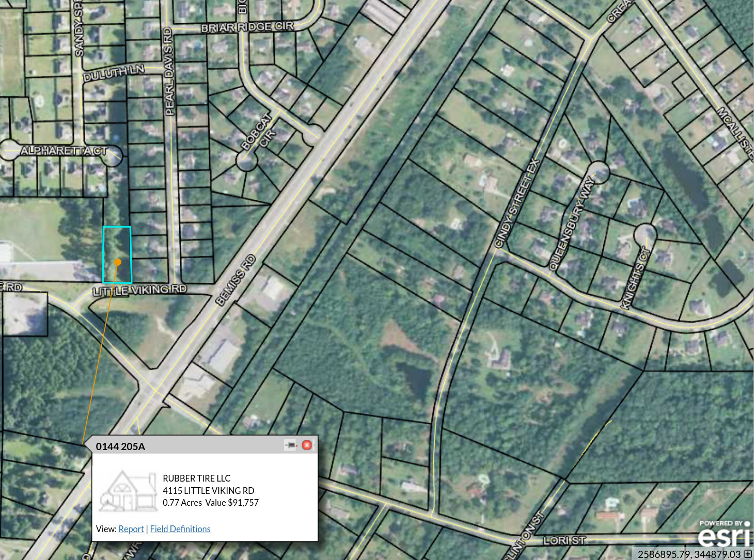Viewport: 754px width, 560px height.
Task: Click the house sketch thumbnail in popup
Action: tap(128, 491)
